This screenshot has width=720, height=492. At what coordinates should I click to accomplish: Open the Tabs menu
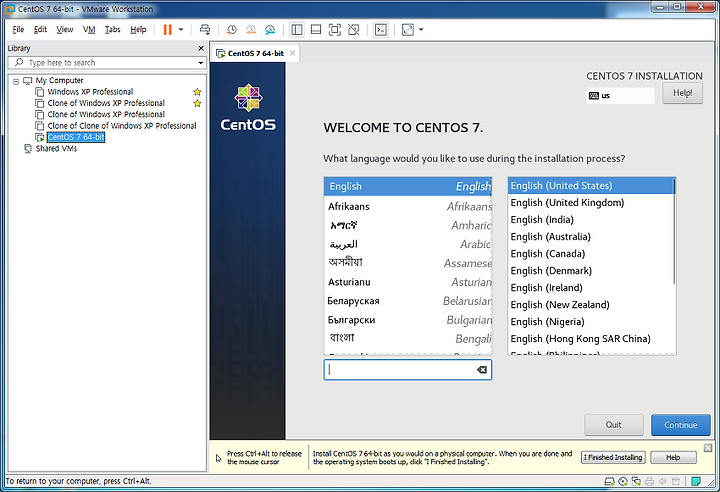[x=112, y=30]
